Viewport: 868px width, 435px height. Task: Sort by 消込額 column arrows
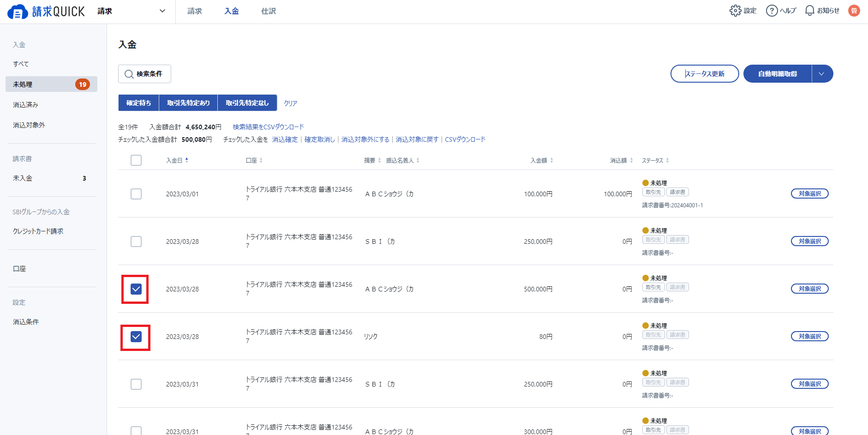pyautogui.click(x=631, y=160)
